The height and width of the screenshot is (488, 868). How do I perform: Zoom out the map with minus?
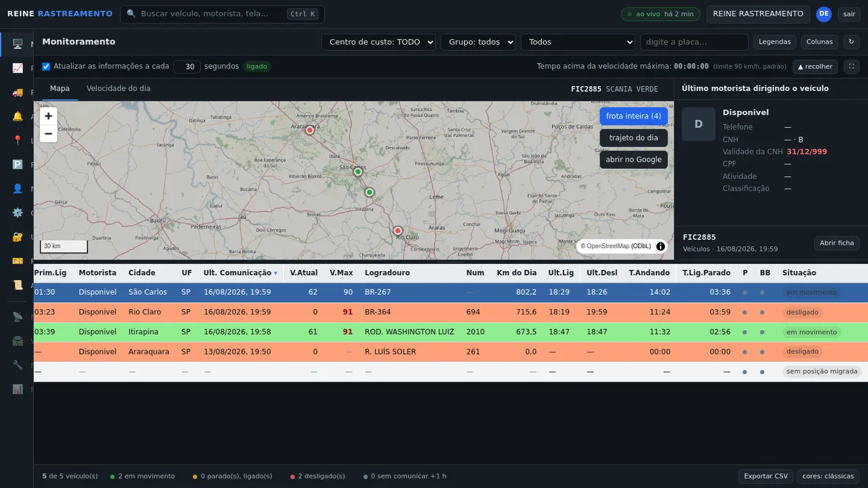click(48, 134)
